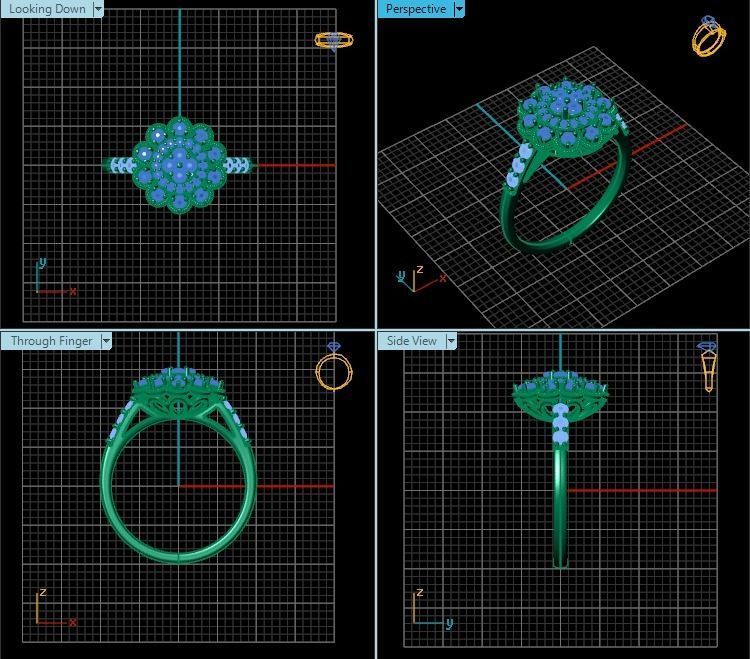Click the XY axis indicator in Looking Down
The width and height of the screenshot is (750, 659).
tap(55, 277)
